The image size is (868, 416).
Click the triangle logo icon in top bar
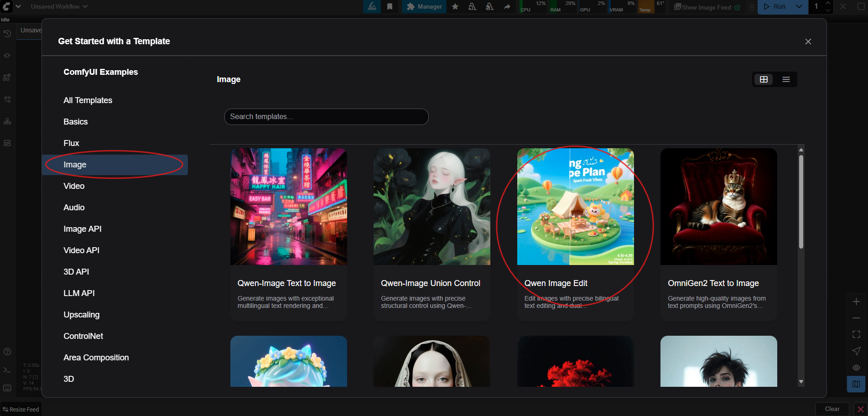point(372,6)
